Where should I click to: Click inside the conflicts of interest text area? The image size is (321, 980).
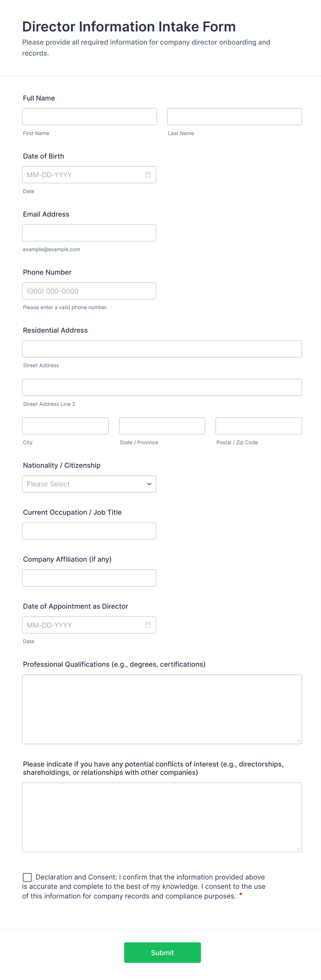click(162, 817)
